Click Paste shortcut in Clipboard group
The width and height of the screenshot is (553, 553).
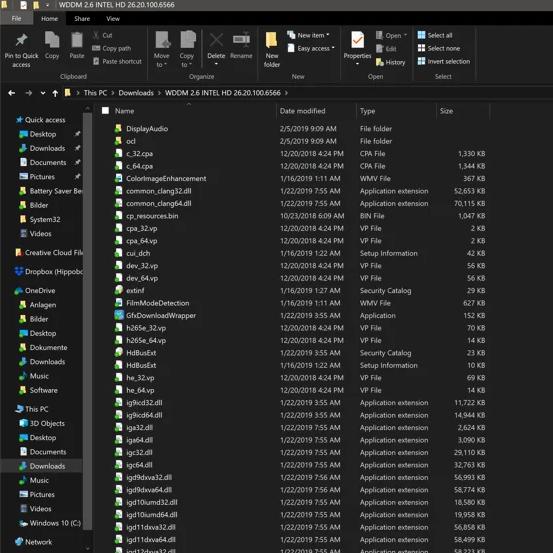(x=117, y=61)
